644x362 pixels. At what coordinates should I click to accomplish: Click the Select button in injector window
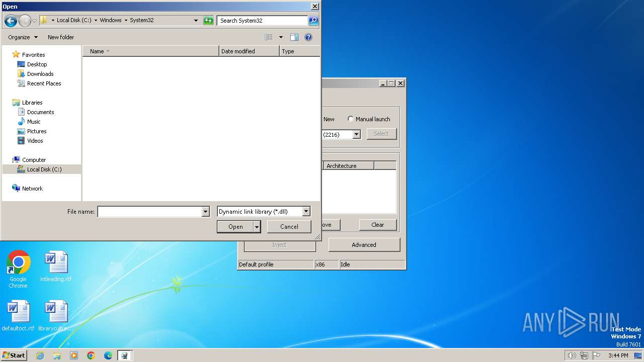pos(381,134)
